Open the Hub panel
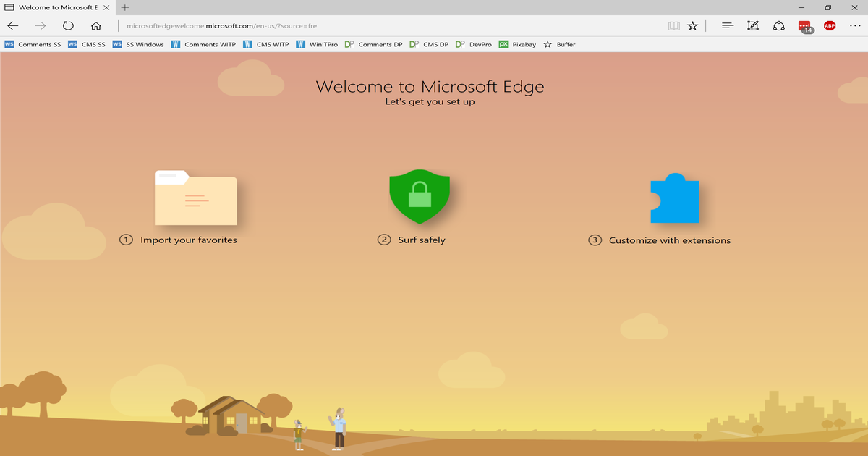This screenshot has height=456, width=868. pos(727,25)
